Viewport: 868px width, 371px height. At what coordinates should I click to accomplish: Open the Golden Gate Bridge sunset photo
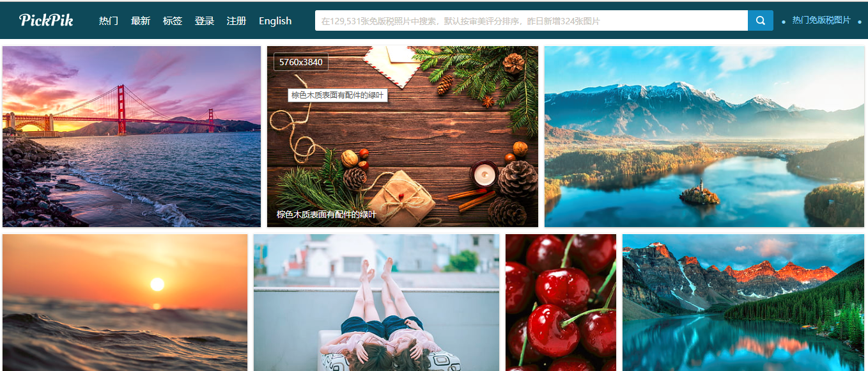(x=132, y=136)
